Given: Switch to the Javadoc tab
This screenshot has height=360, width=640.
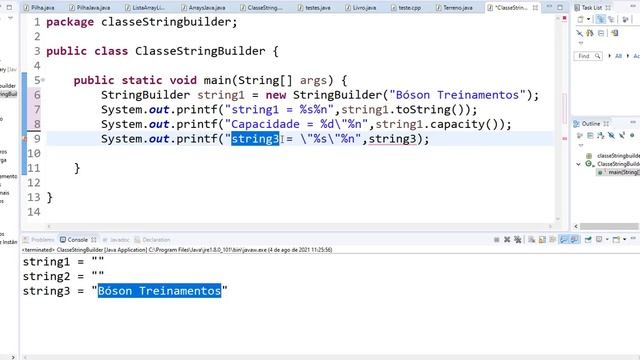Looking at the screenshot, I should [116, 240].
